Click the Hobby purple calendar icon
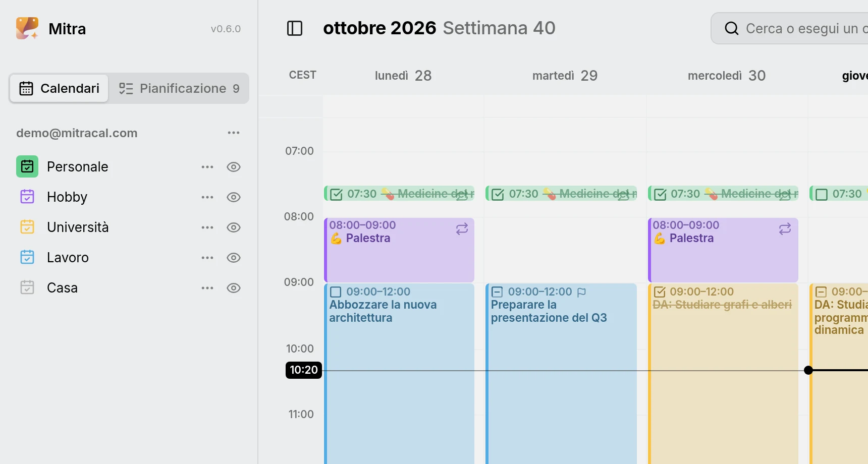 pos(27,197)
